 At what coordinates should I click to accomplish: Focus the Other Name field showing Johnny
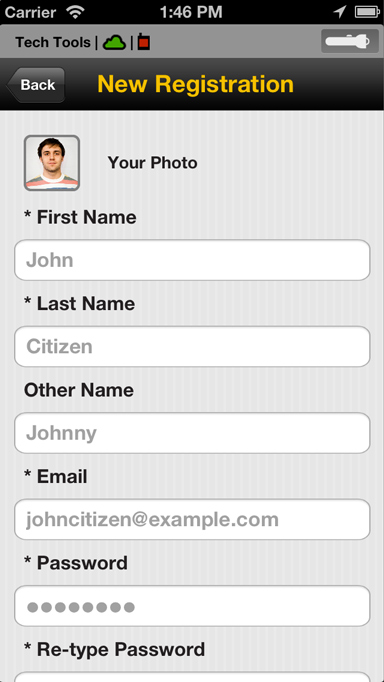tap(192, 433)
